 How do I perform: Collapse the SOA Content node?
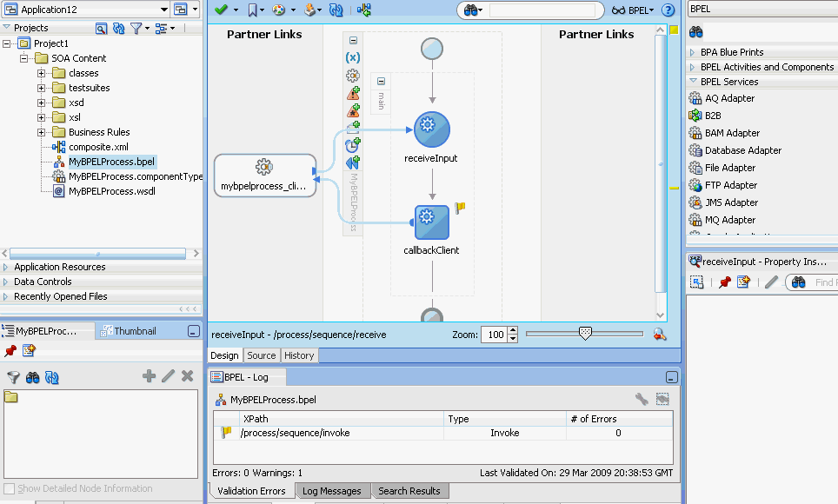pyautogui.click(x=24, y=58)
